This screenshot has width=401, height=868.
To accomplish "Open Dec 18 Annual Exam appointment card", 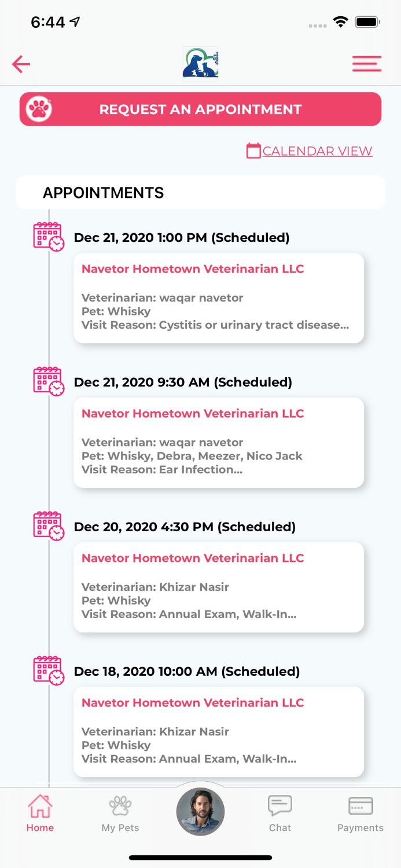I will coord(219,732).
